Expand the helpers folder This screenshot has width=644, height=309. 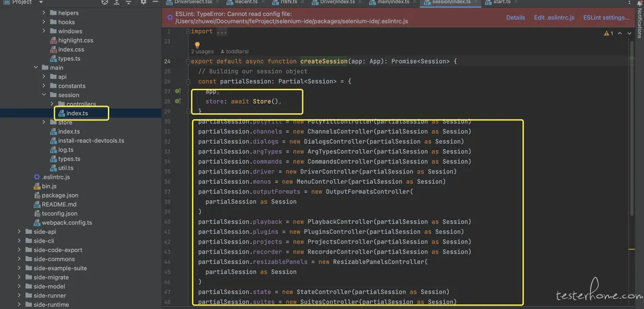click(44, 13)
